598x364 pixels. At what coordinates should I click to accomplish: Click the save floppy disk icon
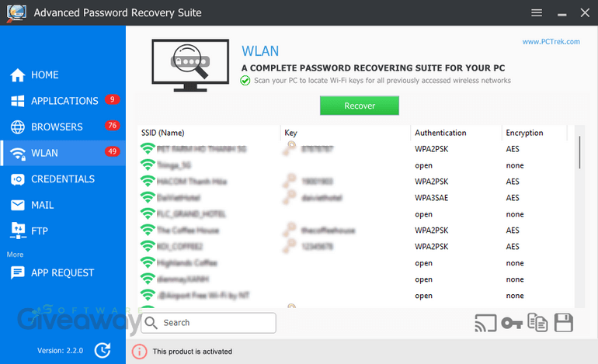click(x=564, y=322)
